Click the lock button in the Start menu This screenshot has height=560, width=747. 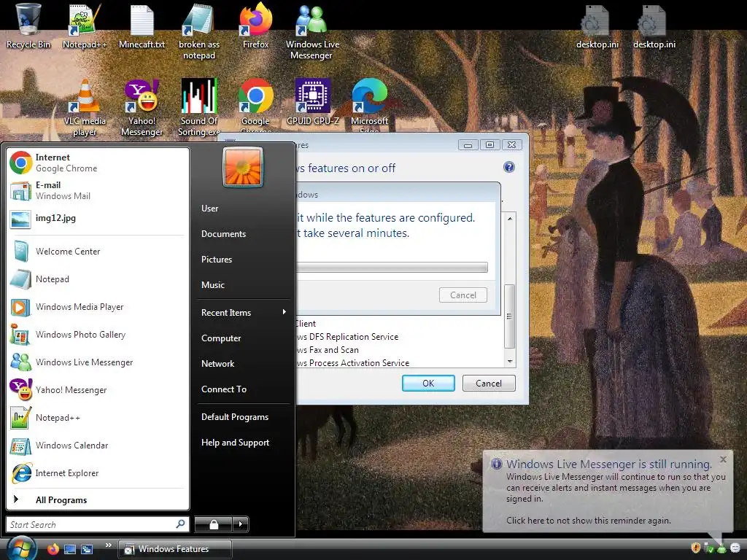[214, 524]
